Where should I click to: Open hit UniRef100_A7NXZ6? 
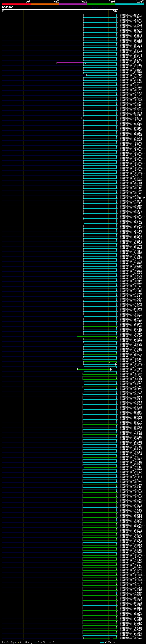(131, 25)
